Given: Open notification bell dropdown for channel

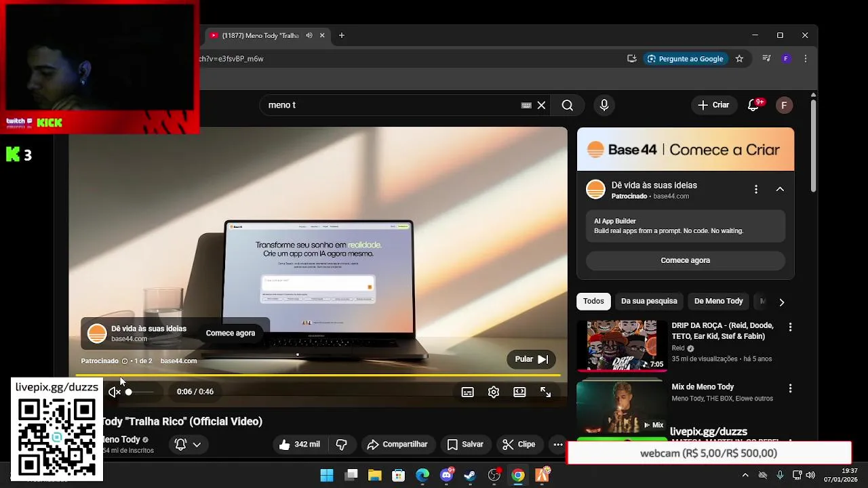Looking at the screenshot, I should point(188,445).
